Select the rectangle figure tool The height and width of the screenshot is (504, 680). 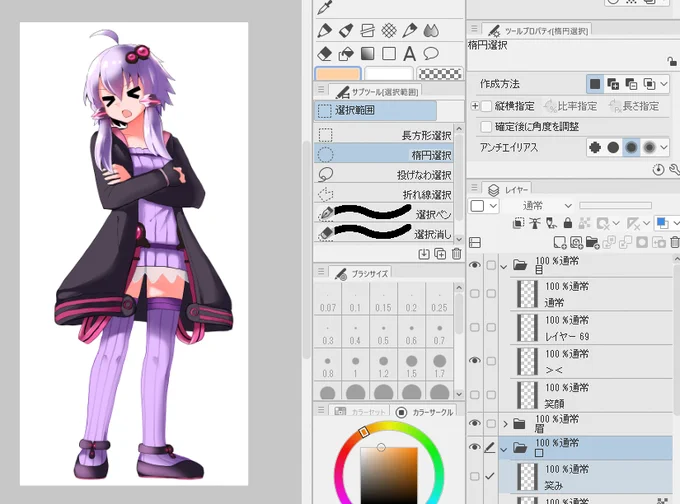tap(389, 54)
